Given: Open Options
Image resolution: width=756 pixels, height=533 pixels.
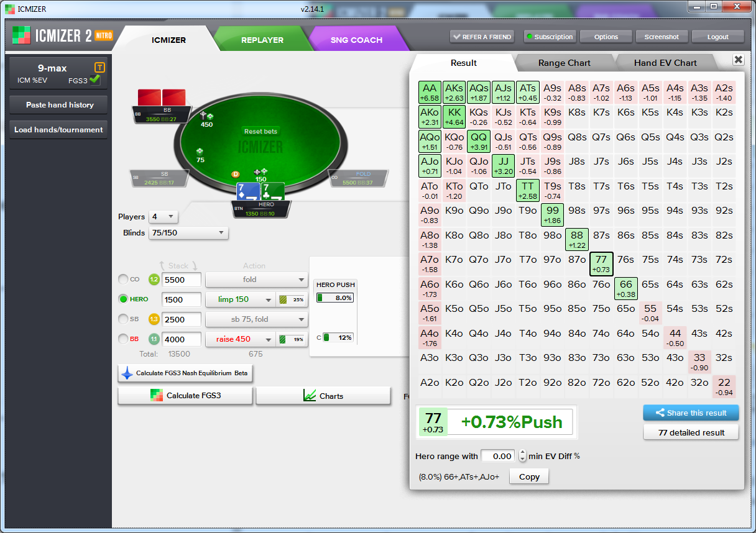Looking at the screenshot, I should pos(606,37).
